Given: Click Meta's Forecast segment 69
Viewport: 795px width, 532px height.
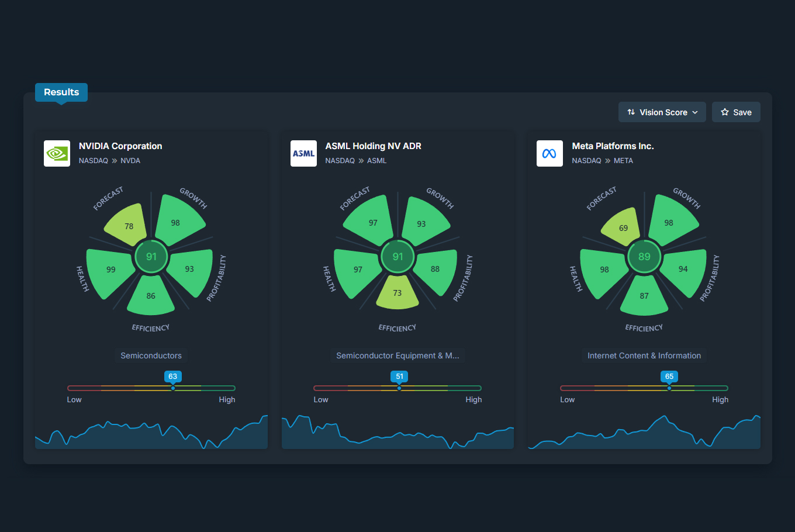Looking at the screenshot, I should [x=622, y=227].
